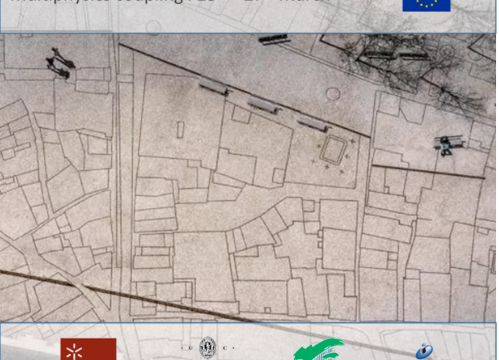Click the European Union flag logo
Image resolution: width=499 pixels, height=360 pixels.
tap(426, 5)
